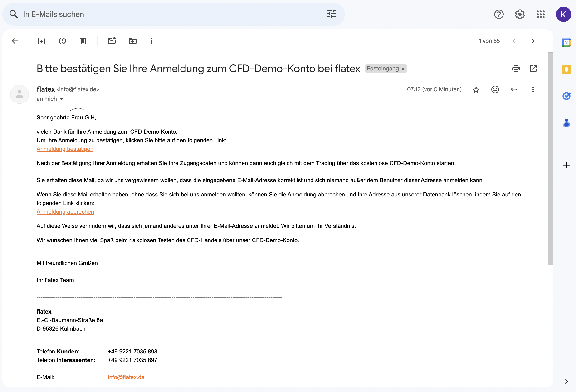Remove the Posteingang label with its x
This screenshot has height=392, width=576.
point(403,69)
